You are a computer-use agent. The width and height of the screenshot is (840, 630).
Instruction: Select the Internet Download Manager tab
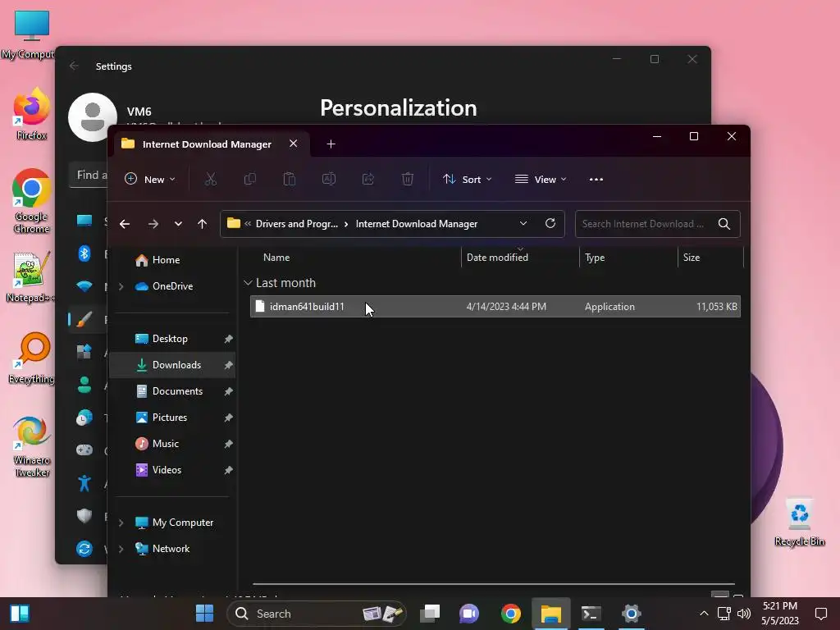point(207,144)
